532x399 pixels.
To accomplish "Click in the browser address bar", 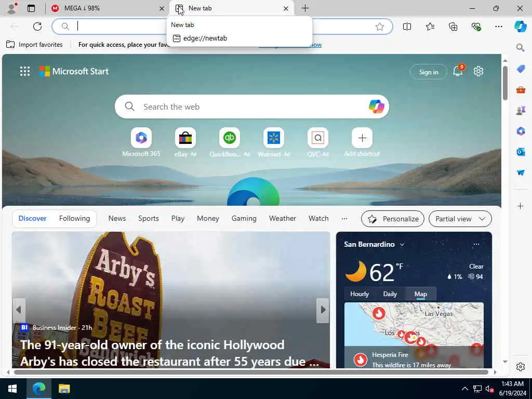I will coord(222,26).
